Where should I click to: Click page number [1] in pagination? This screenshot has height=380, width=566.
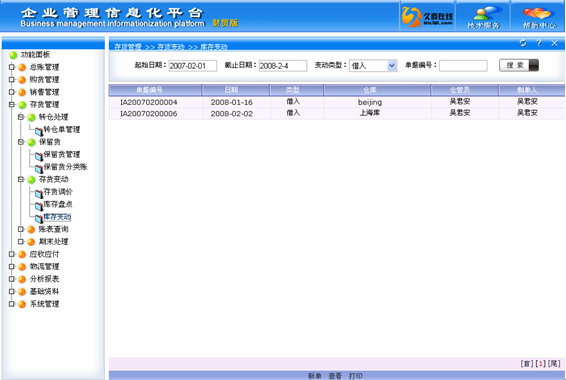point(540,364)
